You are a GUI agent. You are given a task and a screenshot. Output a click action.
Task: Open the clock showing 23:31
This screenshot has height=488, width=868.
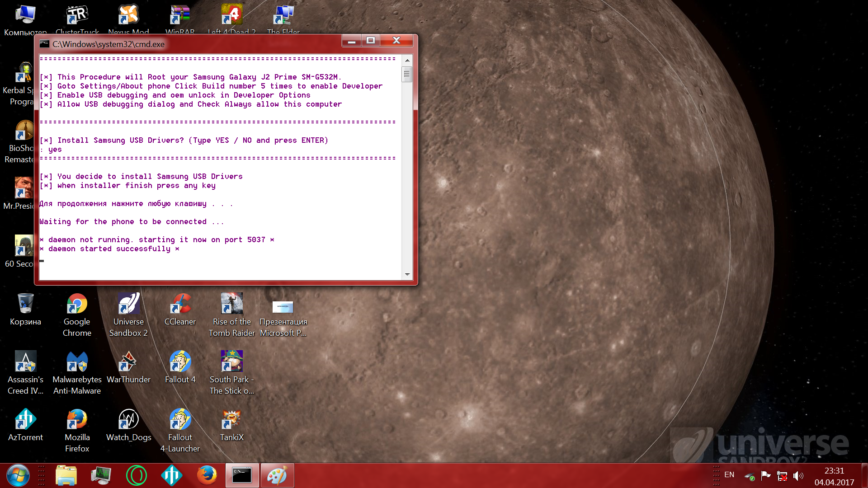835,476
